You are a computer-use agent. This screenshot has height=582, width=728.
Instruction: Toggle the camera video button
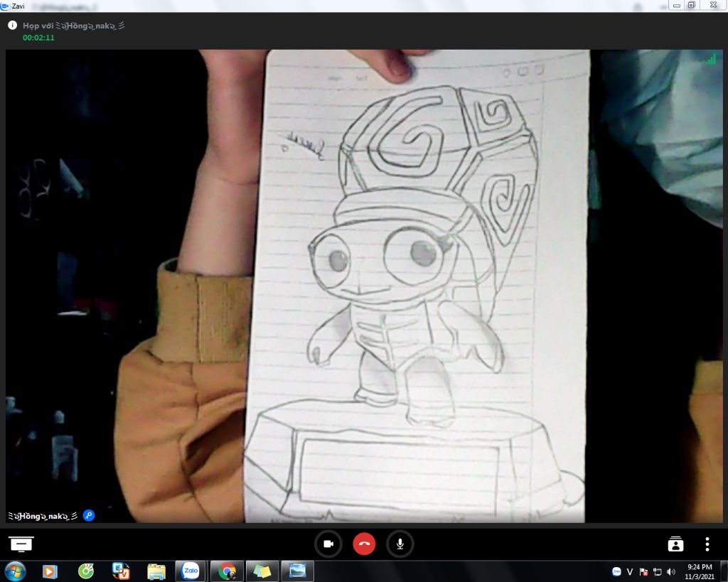(x=328, y=544)
